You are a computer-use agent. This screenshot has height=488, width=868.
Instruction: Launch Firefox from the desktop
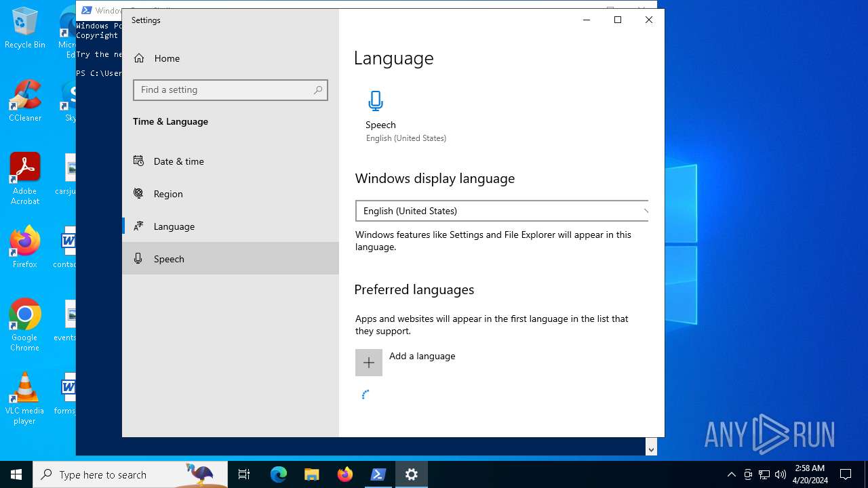click(x=25, y=247)
